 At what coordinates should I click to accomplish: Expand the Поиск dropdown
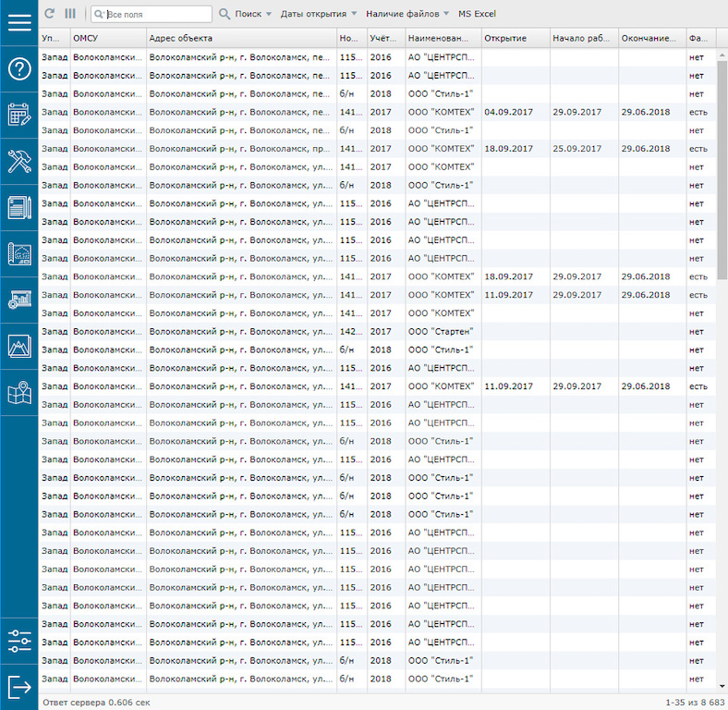[247, 14]
